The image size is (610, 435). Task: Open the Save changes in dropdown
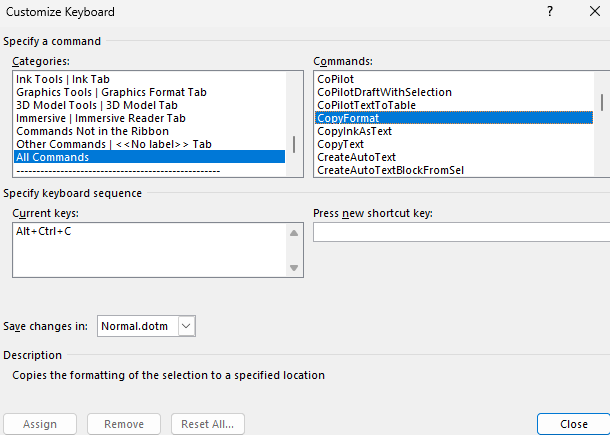pos(186,325)
